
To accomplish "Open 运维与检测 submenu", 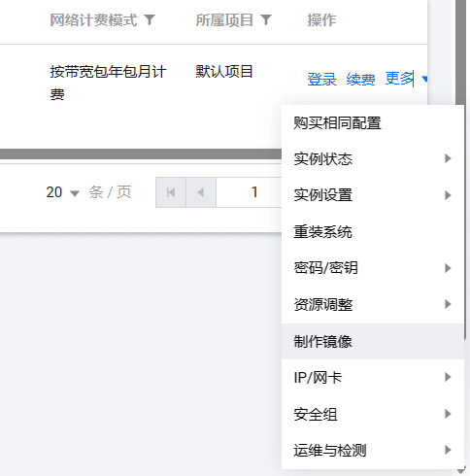I will (373, 451).
